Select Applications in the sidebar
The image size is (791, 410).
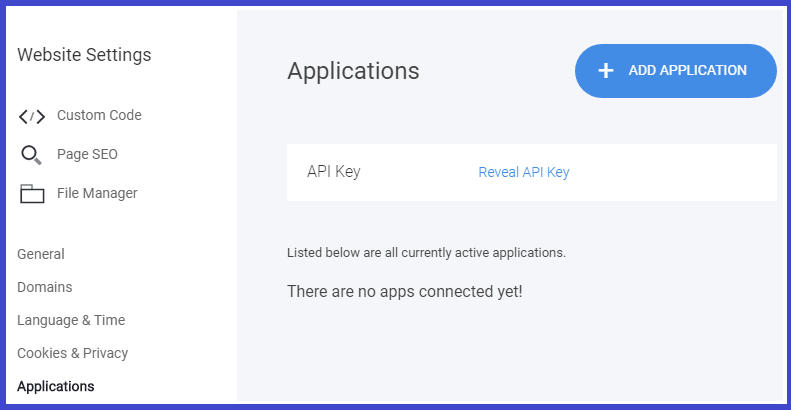click(56, 386)
